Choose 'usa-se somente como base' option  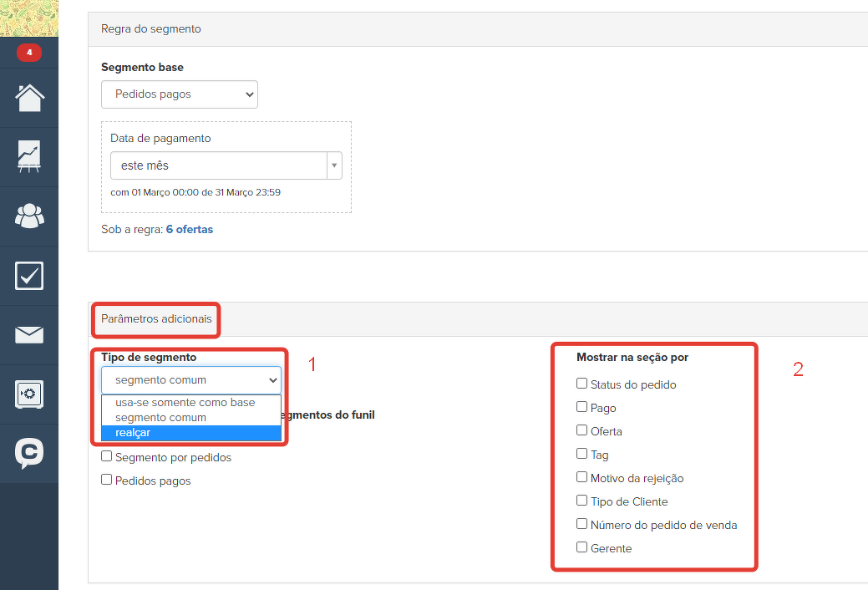[x=185, y=402]
